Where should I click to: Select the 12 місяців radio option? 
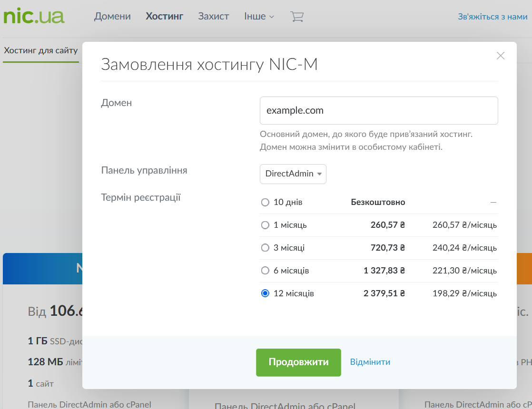pyautogui.click(x=265, y=293)
